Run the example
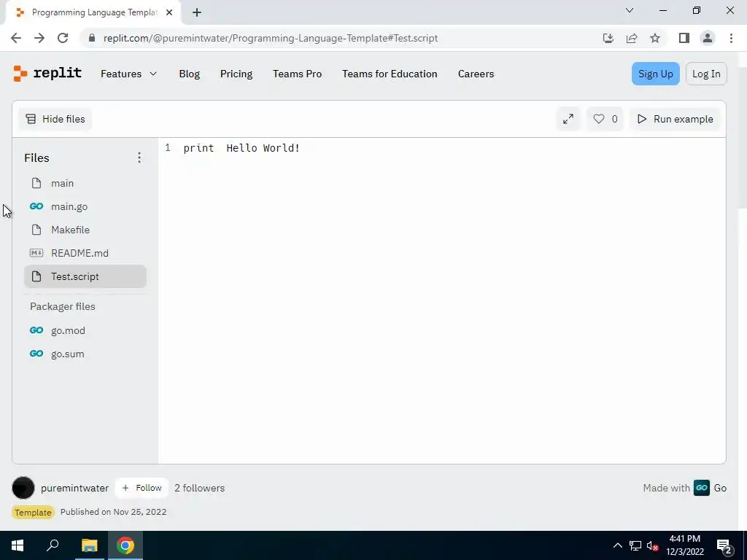Viewport: 747px width, 560px height. (x=675, y=119)
